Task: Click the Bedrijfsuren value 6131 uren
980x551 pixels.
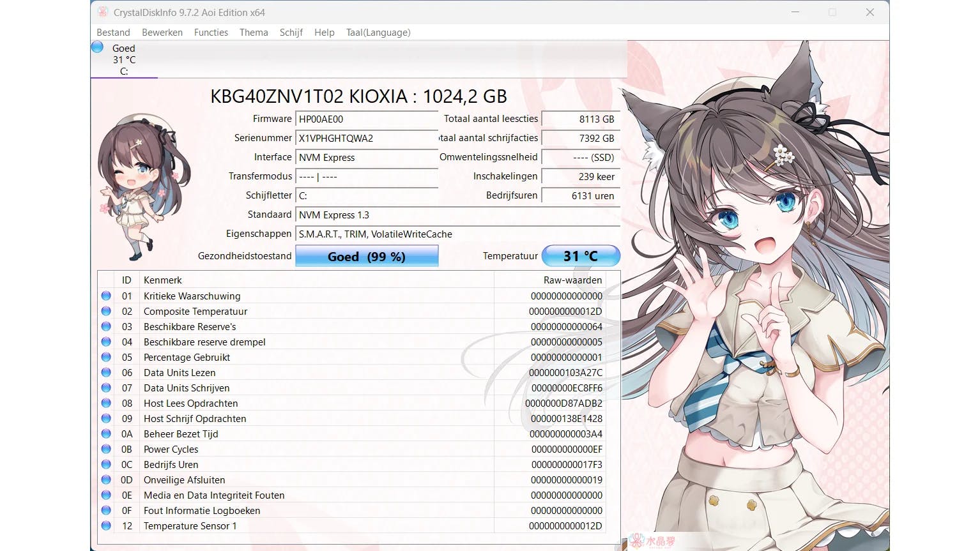Action: tap(581, 195)
